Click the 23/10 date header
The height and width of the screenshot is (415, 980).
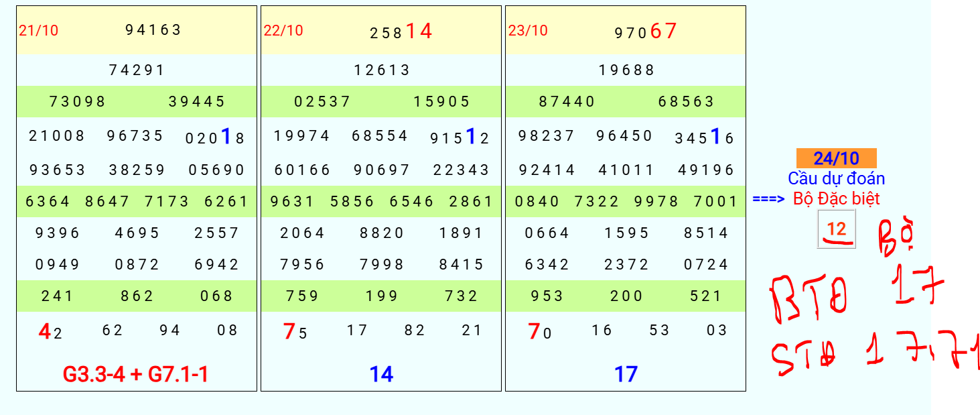[528, 30]
